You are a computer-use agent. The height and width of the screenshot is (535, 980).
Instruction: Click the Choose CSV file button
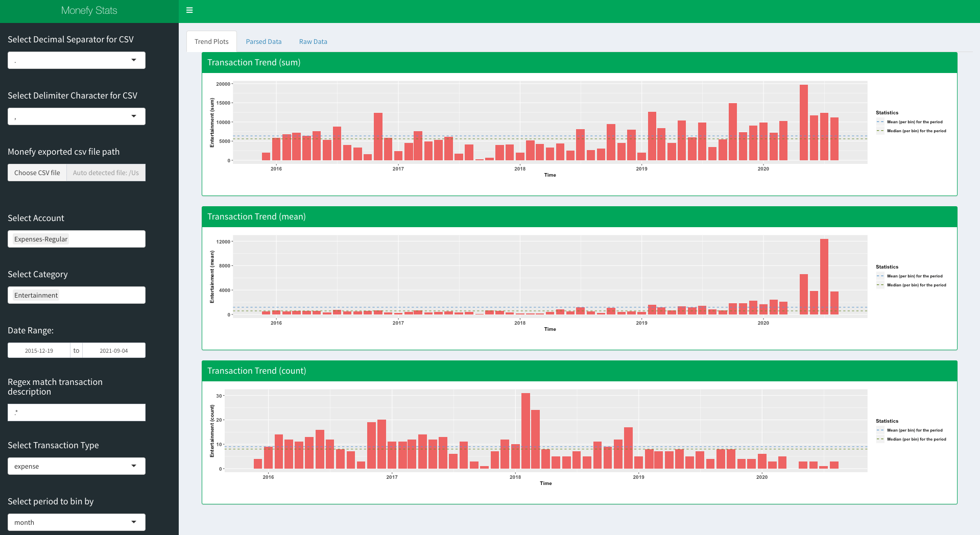pos(37,173)
